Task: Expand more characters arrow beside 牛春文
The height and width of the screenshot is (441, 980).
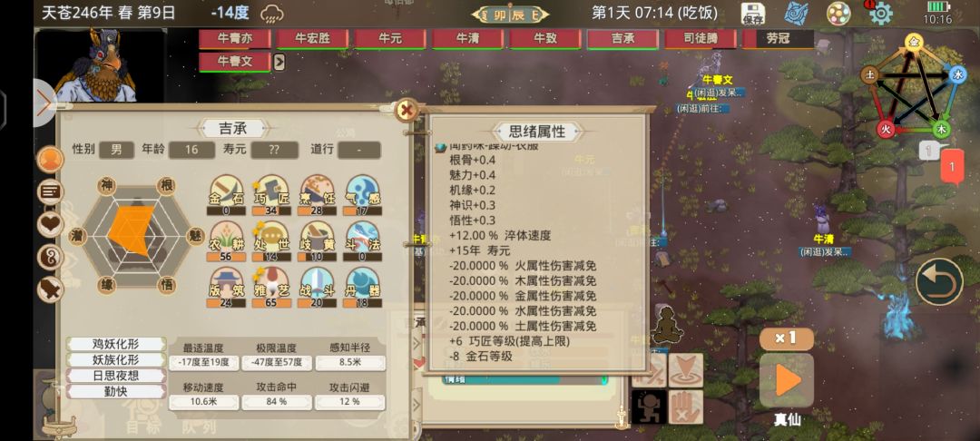Action: [x=279, y=62]
